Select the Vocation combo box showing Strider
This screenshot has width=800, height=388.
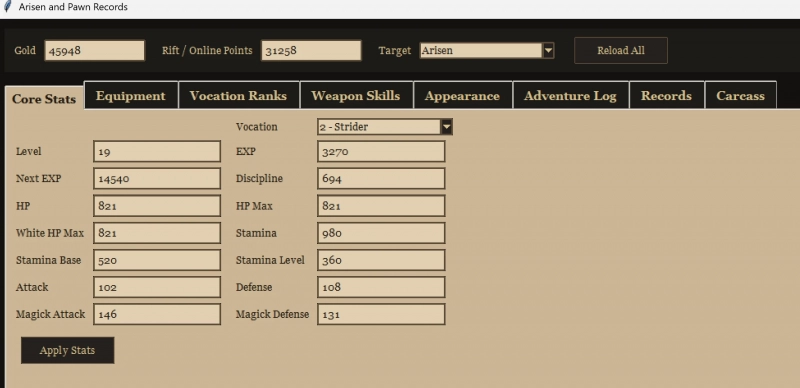coord(385,127)
